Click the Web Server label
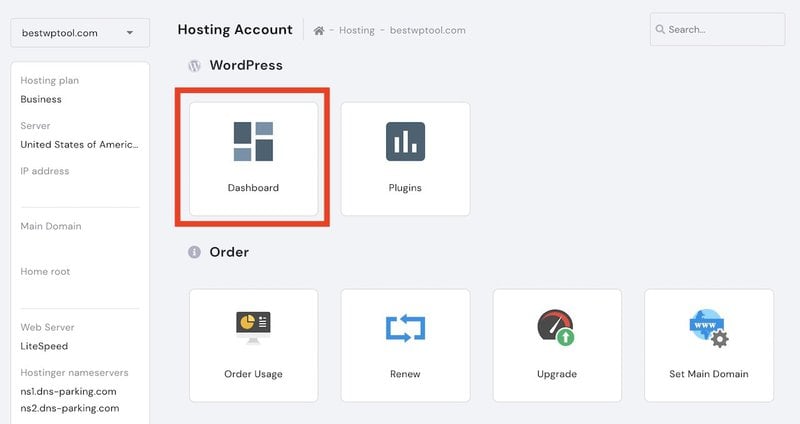The image size is (800, 424). click(x=47, y=328)
